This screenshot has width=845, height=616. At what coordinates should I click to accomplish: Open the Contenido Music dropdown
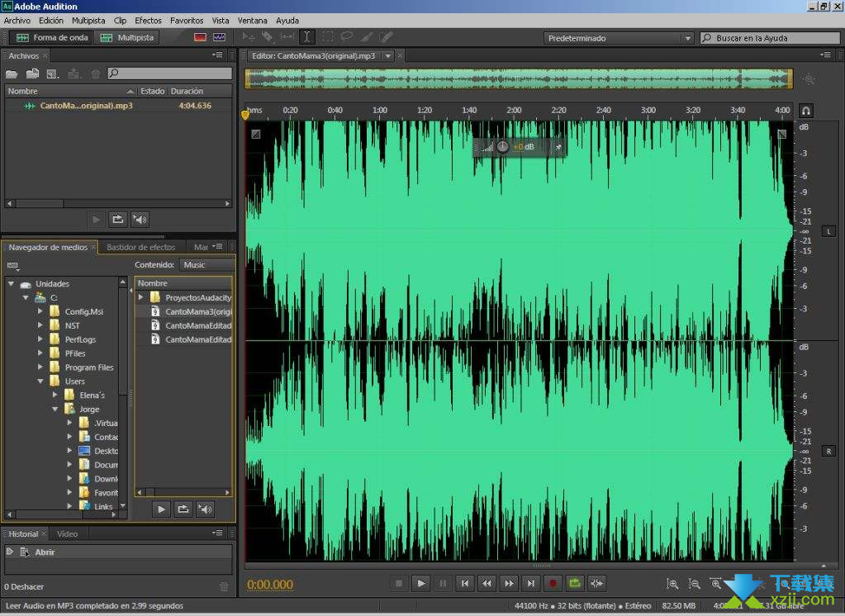point(208,264)
